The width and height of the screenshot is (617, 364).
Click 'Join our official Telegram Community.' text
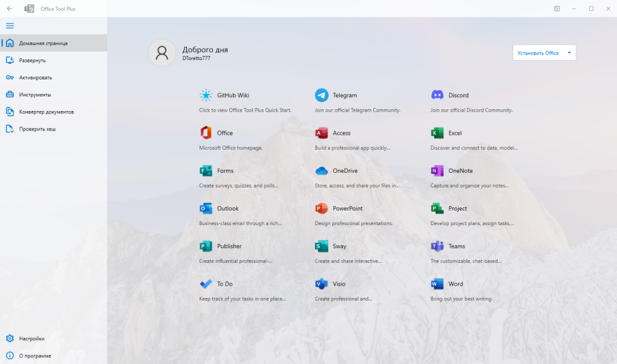[357, 110]
